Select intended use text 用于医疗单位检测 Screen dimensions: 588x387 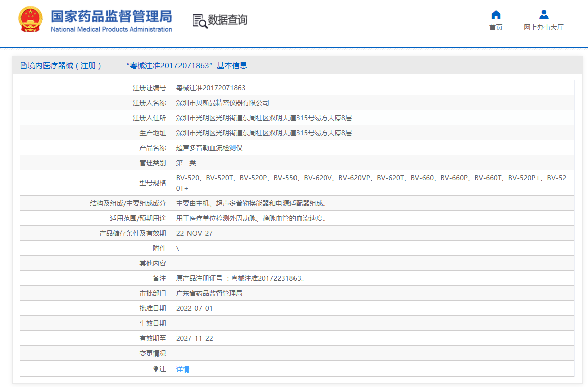tap(251, 218)
